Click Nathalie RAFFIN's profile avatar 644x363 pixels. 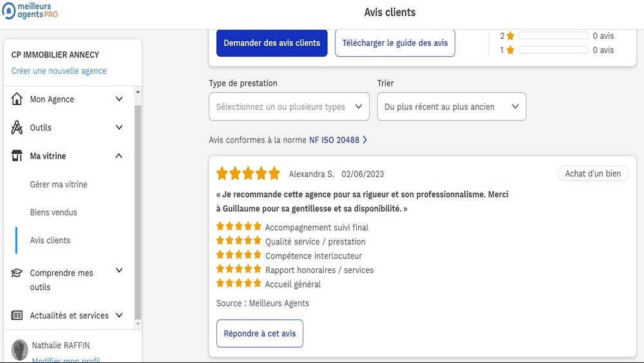point(20,349)
